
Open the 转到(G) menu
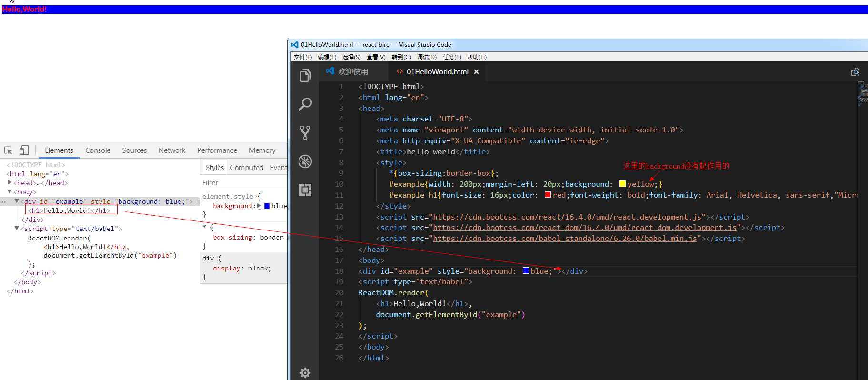[x=401, y=57]
